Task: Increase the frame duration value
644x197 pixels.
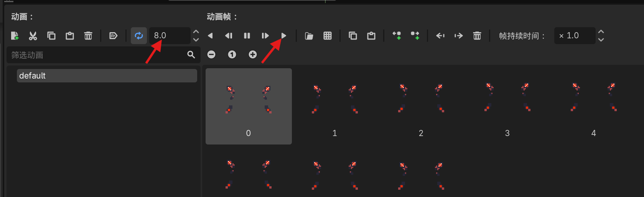Action: 601,32
